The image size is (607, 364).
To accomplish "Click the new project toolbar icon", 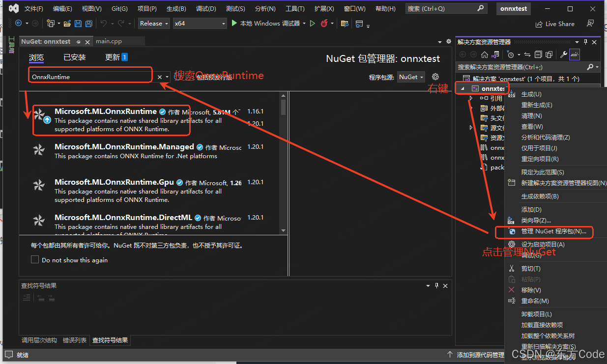I will (x=50, y=23).
